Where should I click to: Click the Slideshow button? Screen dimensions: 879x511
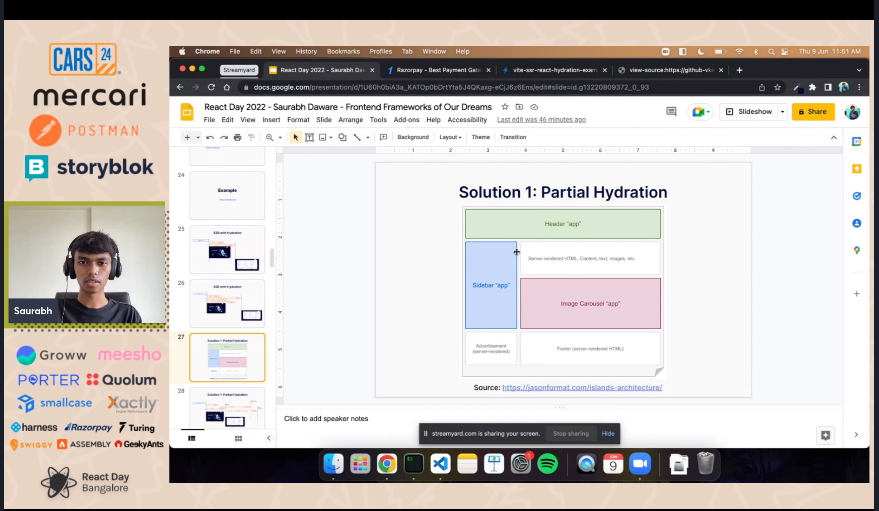pos(749,112)
